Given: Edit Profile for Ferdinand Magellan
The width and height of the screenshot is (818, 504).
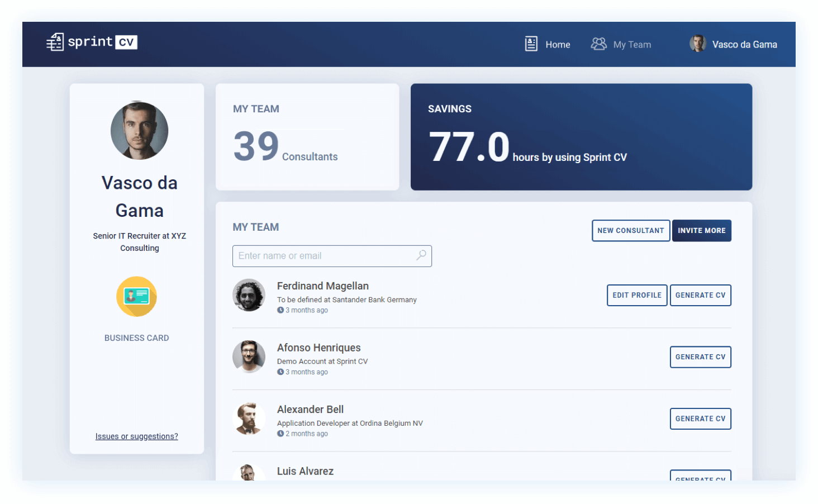Looking at the screenshot, I should [x=637, y=295].
